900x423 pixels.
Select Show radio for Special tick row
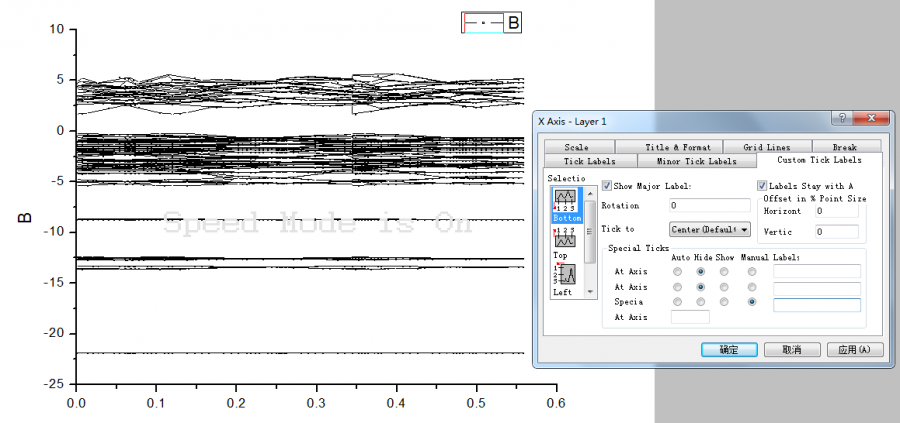[725, 301]
